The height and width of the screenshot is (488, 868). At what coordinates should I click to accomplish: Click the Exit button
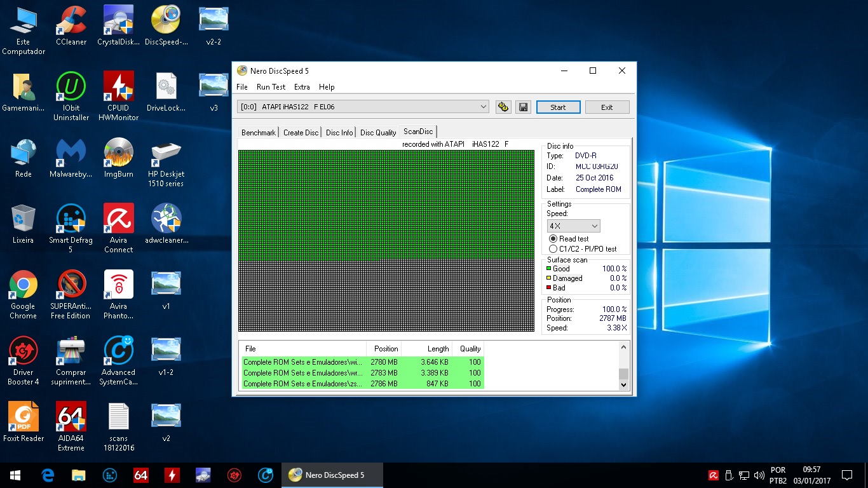pos(607,107)
